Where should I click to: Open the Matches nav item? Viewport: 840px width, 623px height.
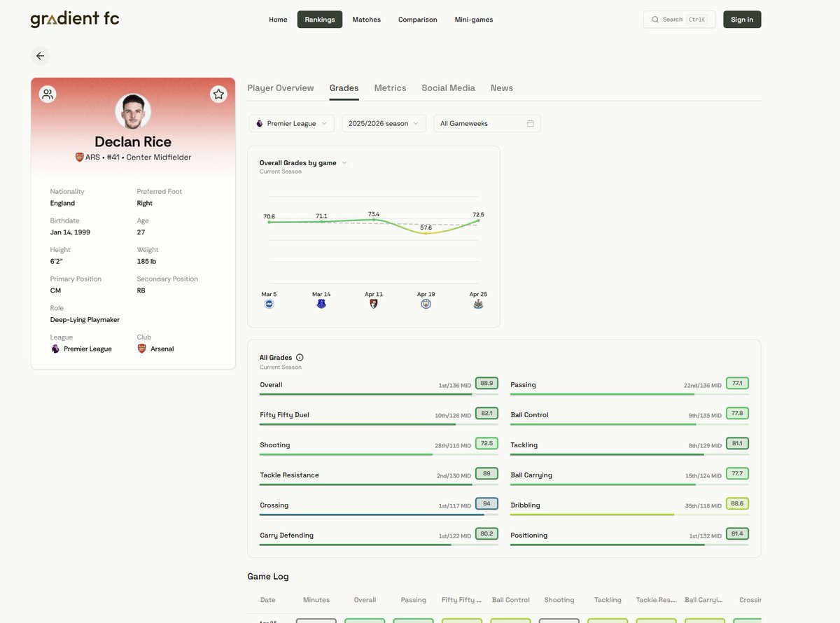367,20
